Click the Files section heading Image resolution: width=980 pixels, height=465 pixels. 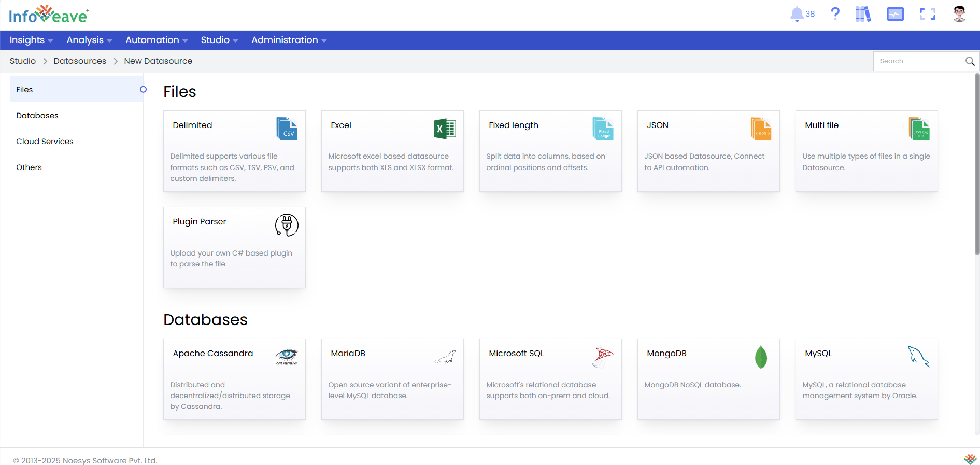pos(180,91)
